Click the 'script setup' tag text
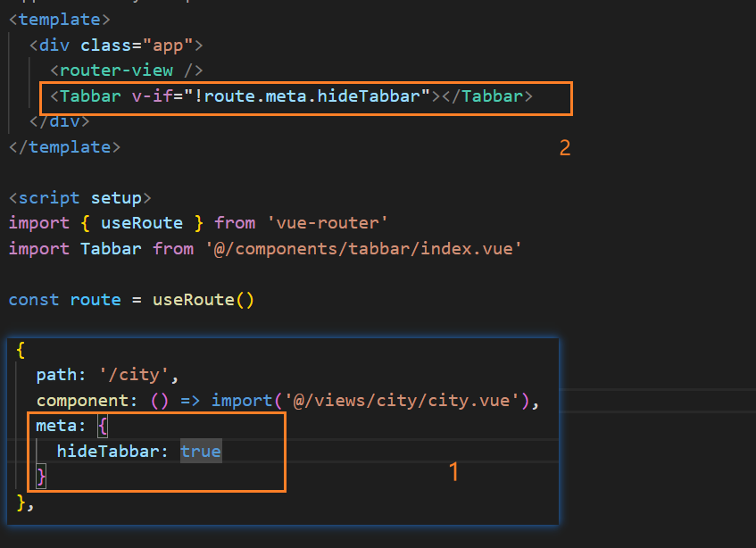The height and width of the screenshot is (548, 756). (x=80, y=198)
